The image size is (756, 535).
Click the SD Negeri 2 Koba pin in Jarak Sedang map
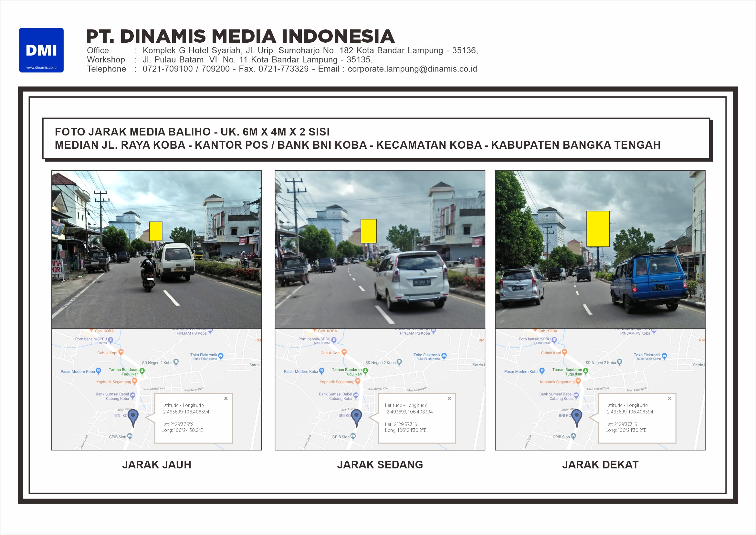tap(399, 362)
